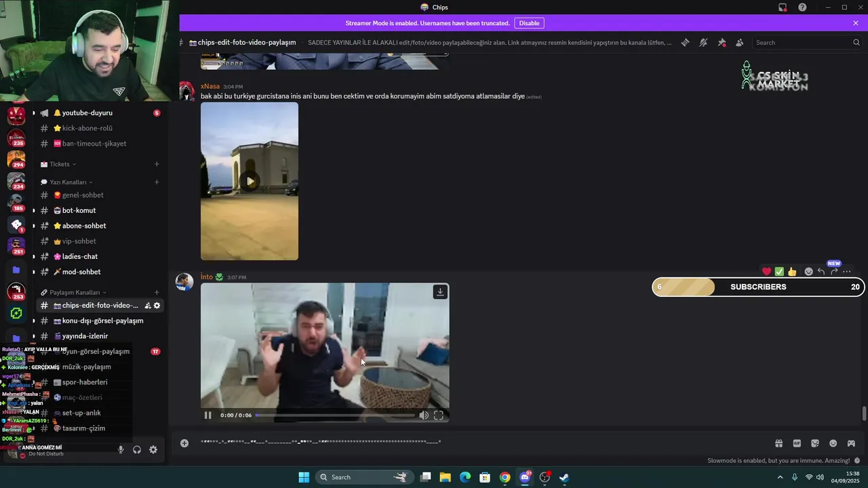The height and width of the screenshot is (488, 868).
Task: Toggle channel notification settings bell icon
Action: (x=704, y=43)
